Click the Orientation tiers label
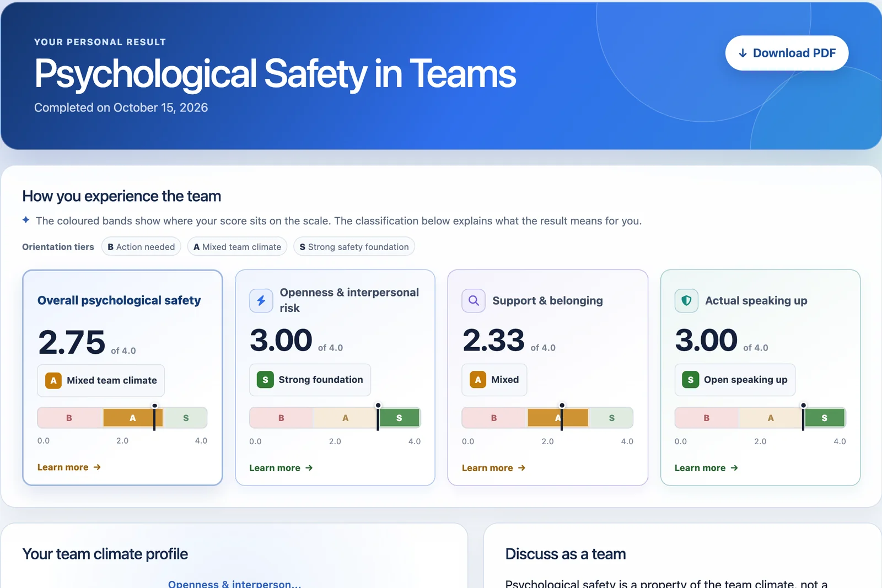Viewport: 882px width, 588px height. coord(58,247)
